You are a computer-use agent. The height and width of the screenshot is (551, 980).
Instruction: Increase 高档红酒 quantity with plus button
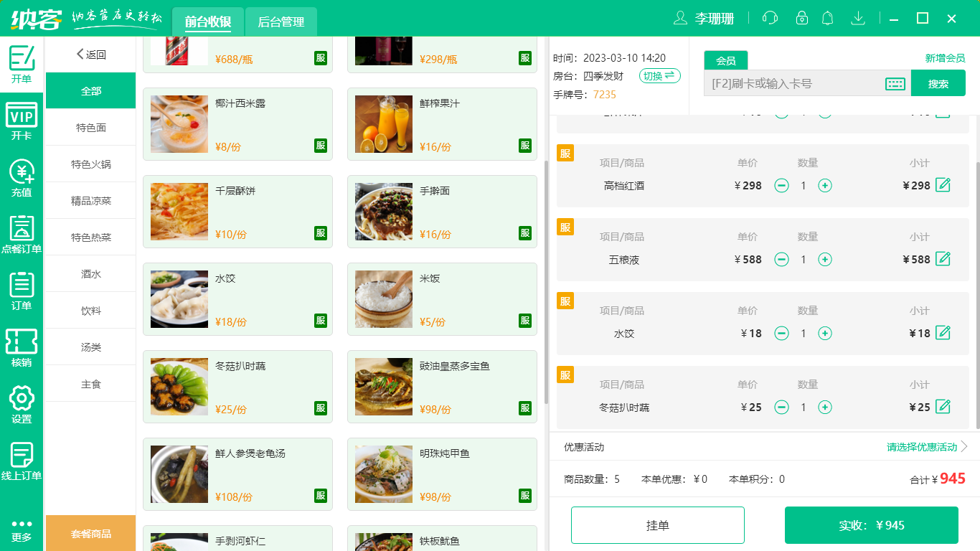(x=825, y=185)
